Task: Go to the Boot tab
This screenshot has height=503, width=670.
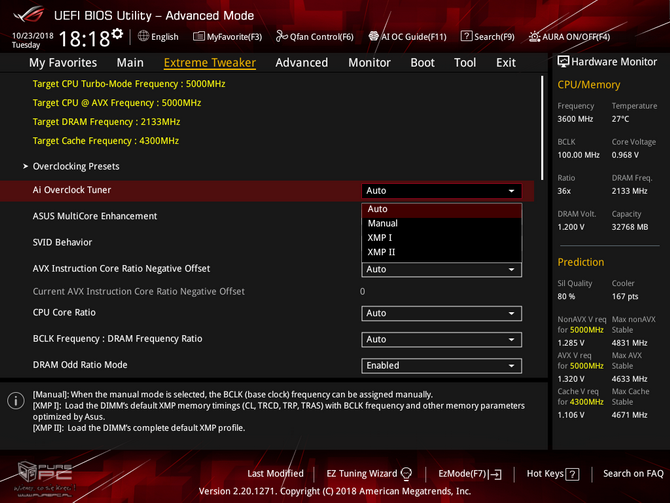Action: point(422,63)
